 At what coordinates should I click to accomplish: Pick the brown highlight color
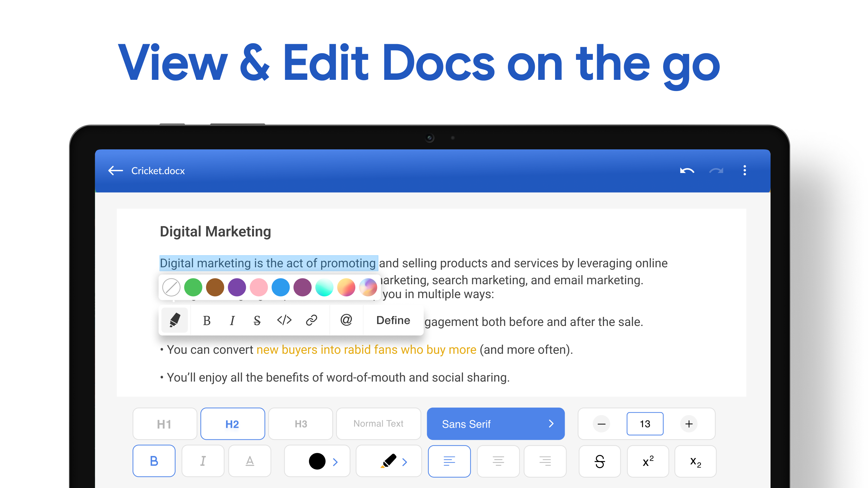coord(215,288)
